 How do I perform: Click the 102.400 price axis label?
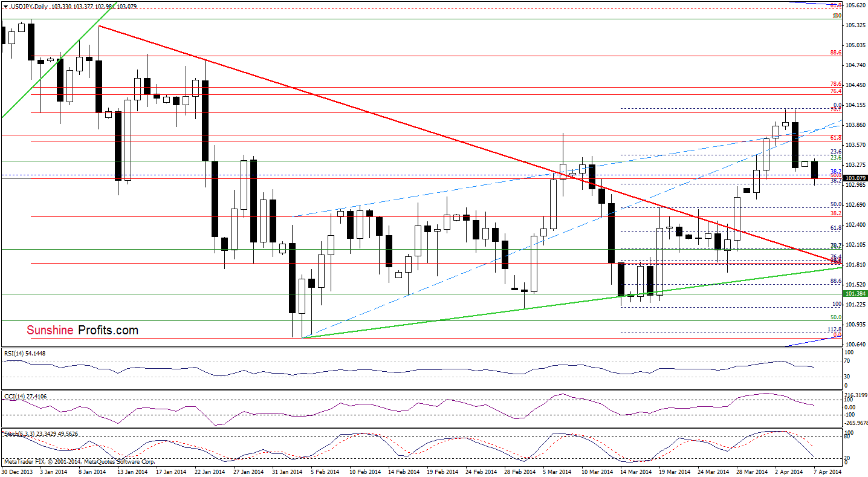(855, 225)
